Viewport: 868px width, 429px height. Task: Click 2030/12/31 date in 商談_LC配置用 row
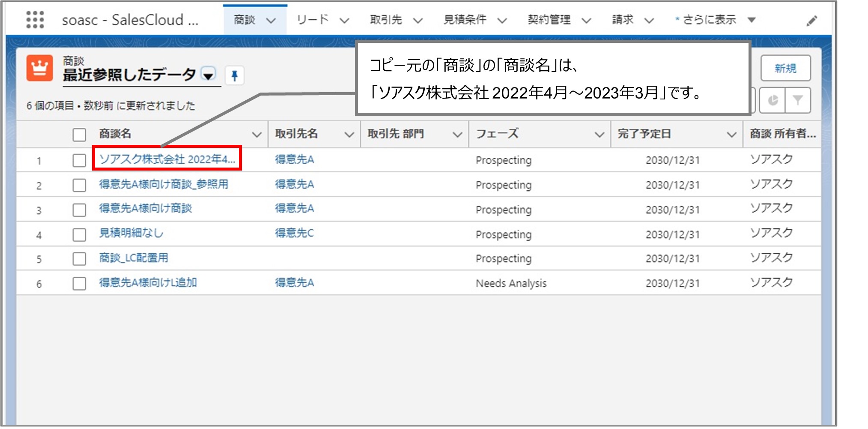coord(673,258)
